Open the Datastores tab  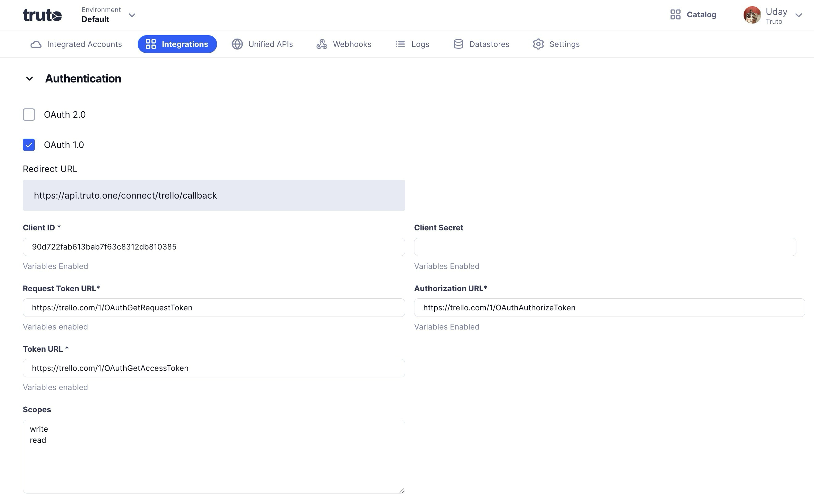(x=481, y=44)
